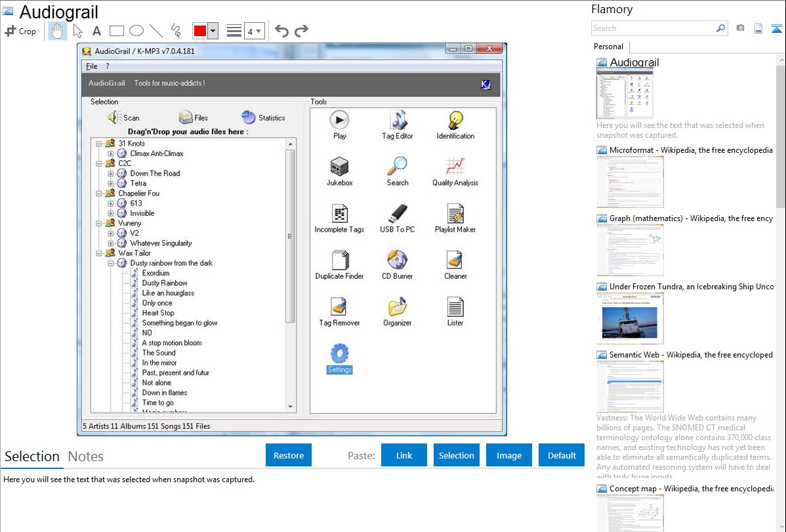
Task: Undo the last annotation
Action: pyautogui.click(x=281, y=31)
